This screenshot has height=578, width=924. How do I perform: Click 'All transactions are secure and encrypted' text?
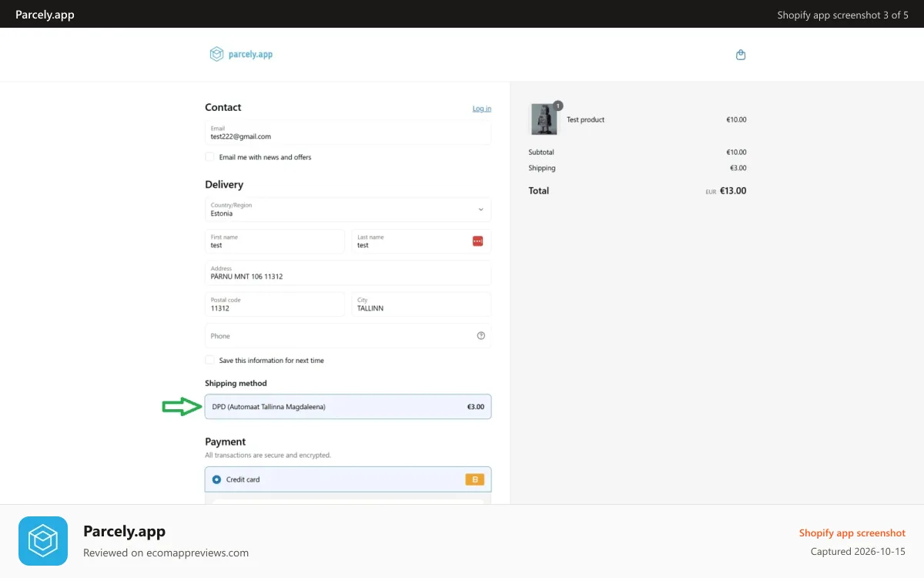[x=268, y=455]
